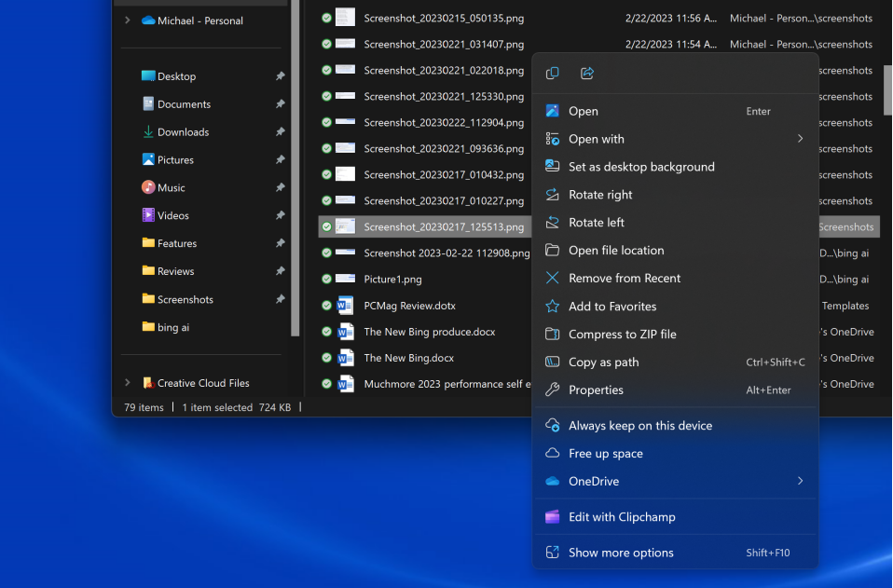893x588 pixels.
Task: Open Desktop in the sidebar
Action: (176, 76)
